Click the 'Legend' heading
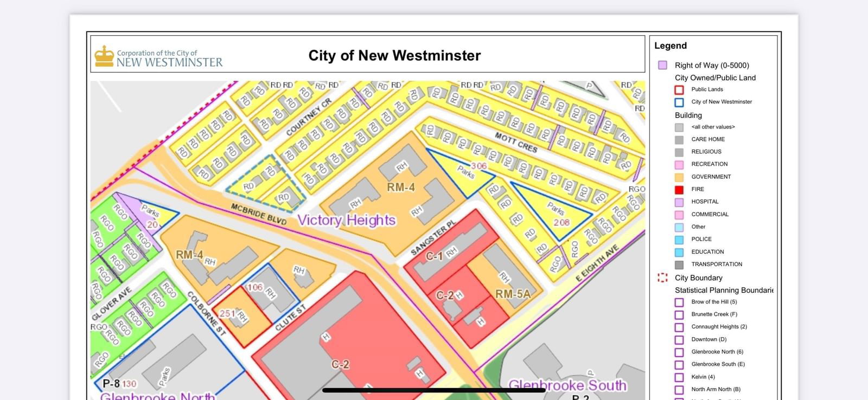 671,46
